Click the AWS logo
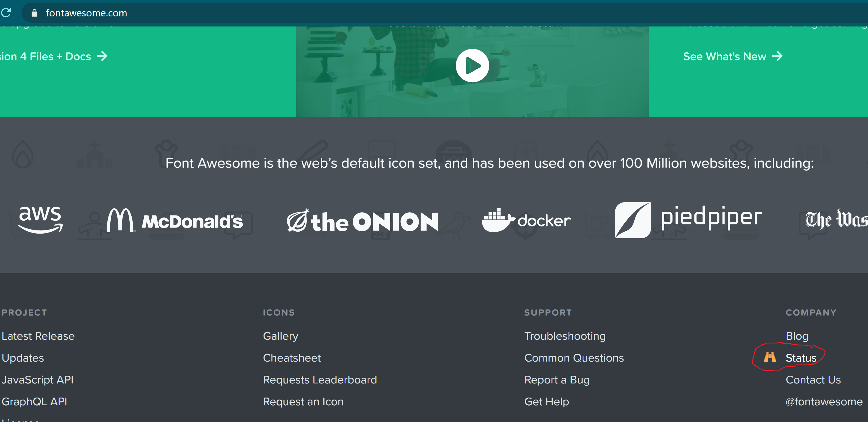This screenshot has height=422, width=868. click(41, 219)
